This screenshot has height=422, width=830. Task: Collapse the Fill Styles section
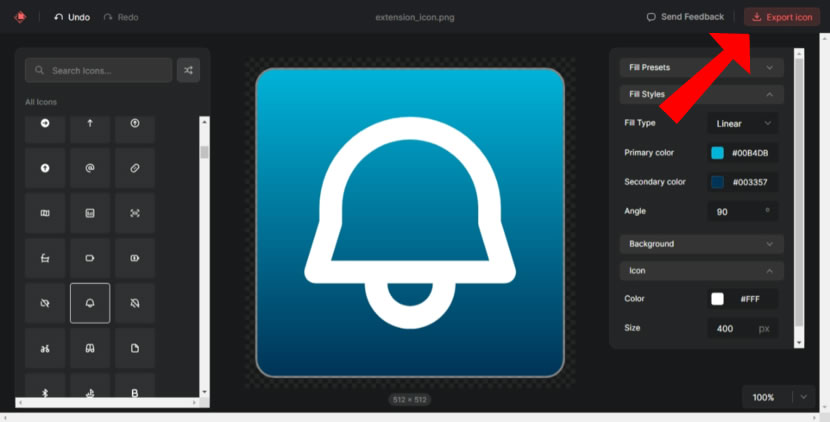point(701,94)
